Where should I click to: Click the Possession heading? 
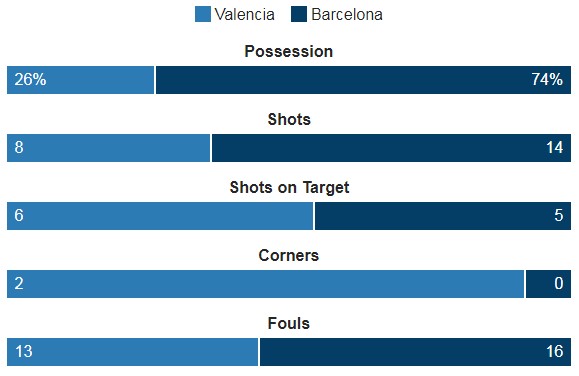289,51
